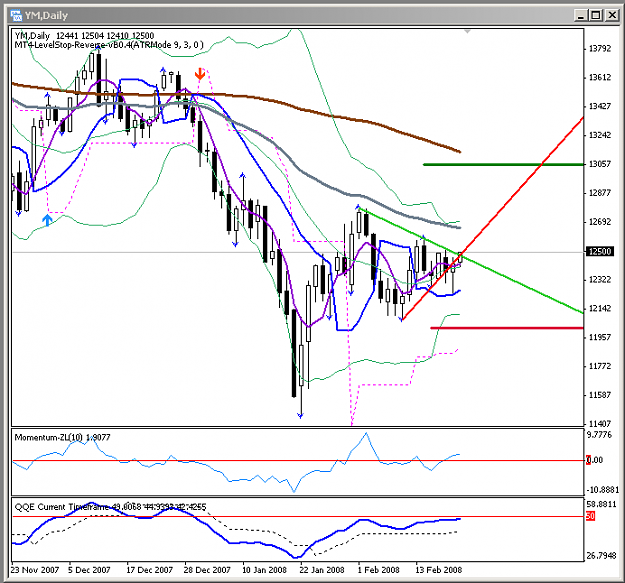This screenshot has width=625, height=583.
Task: Click the 22 Jan 2008 date label
Action: 322,570
